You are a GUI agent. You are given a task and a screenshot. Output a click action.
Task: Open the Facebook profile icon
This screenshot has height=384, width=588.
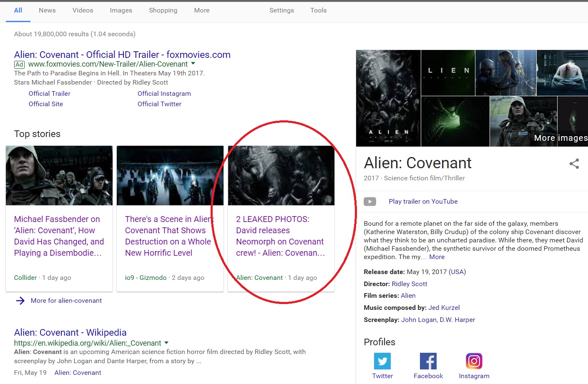(428, 361)
